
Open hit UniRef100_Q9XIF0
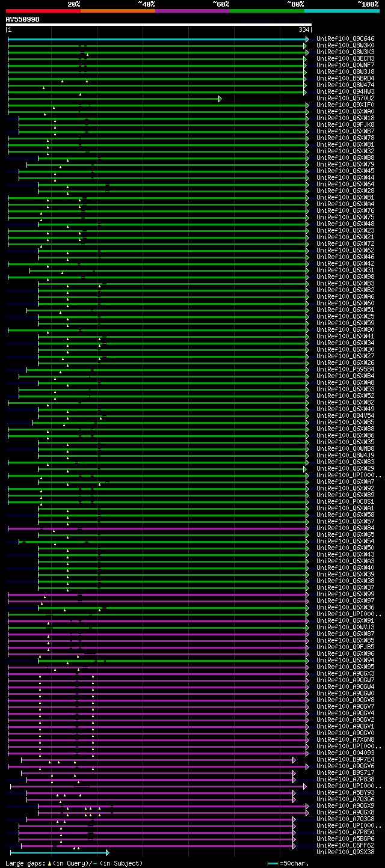point(345,105)
